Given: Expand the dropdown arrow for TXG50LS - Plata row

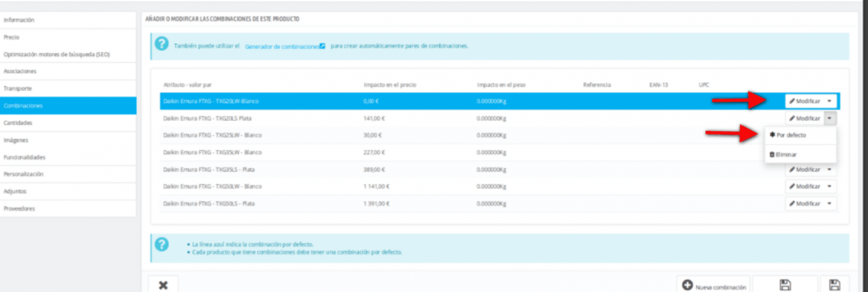Looking at the screenshot, I should pos(830,204).
